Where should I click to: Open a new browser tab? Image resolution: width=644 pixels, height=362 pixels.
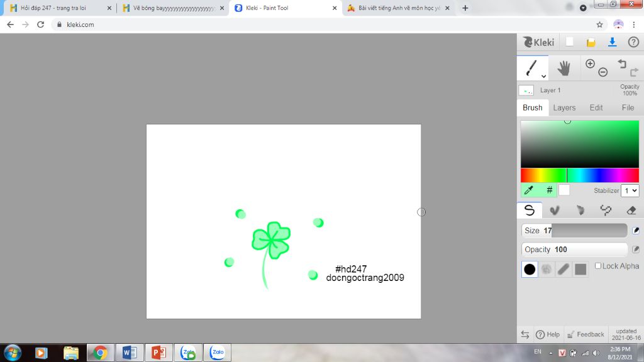point(465,8)
